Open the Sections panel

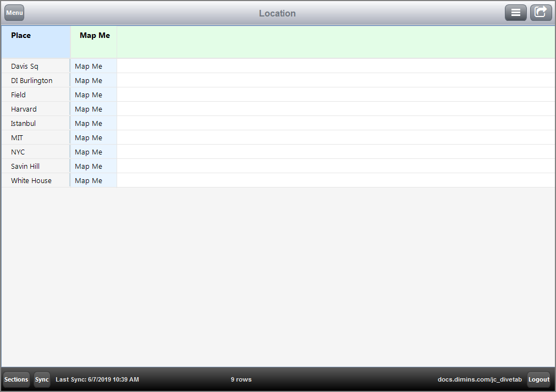pos(16,379)
